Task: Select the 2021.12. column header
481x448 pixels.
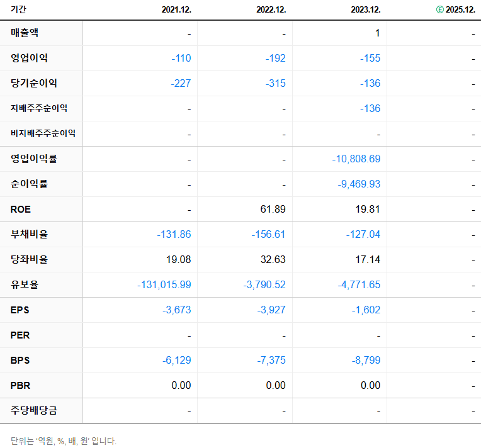Action: (x=176, y=9)
